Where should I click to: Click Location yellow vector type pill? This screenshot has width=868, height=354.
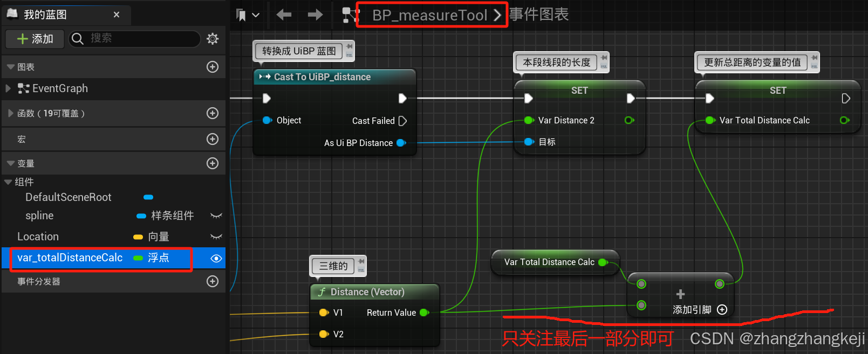138,237
